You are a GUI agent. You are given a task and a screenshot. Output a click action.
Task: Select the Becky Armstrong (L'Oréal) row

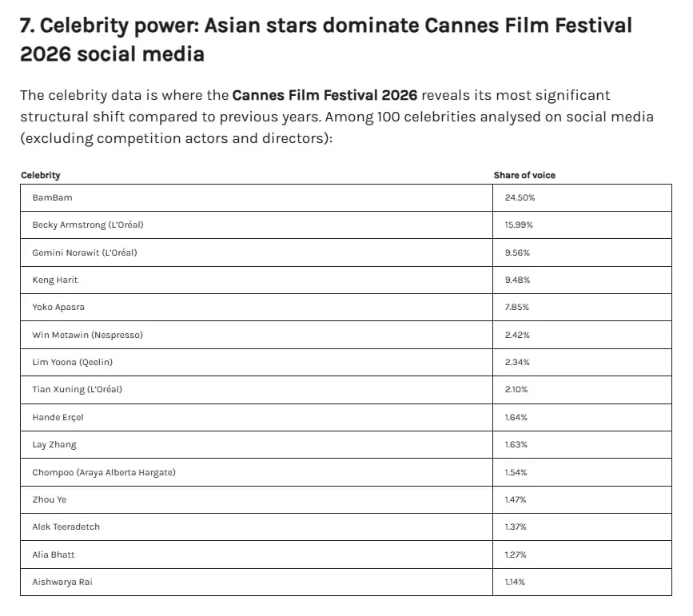click(346, 225)
